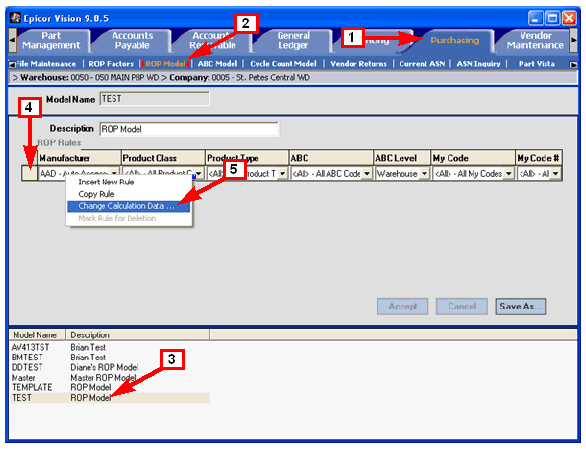Click the Description field with ROP Model
The image size is (586, 451).
pos(189,129)
